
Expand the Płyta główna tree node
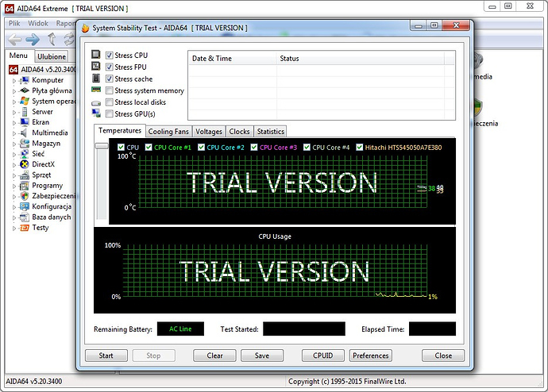pyautogui.click(x=14, y=91)
